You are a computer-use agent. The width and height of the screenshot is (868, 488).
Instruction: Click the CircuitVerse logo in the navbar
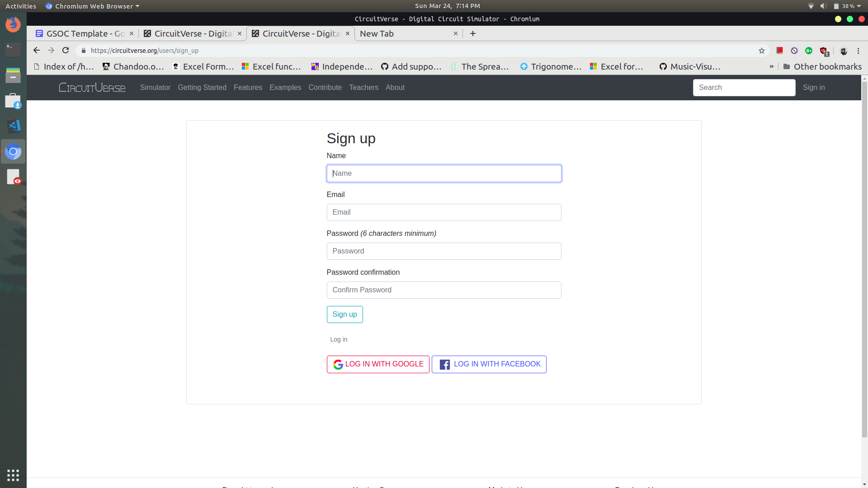(x=92, y=87)
